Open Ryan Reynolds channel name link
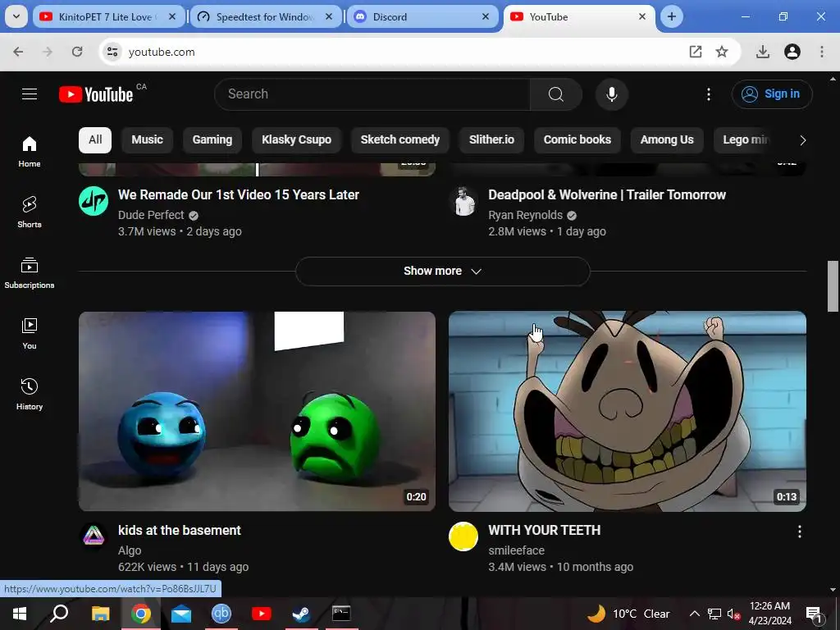The image size is (840, 630). [526, 215]
